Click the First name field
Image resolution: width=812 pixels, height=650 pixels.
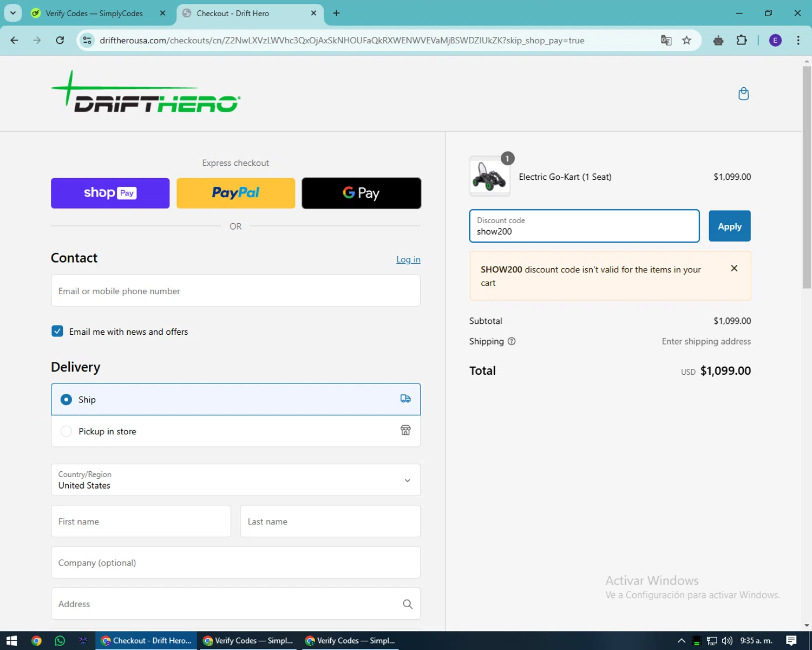[141, 521]
